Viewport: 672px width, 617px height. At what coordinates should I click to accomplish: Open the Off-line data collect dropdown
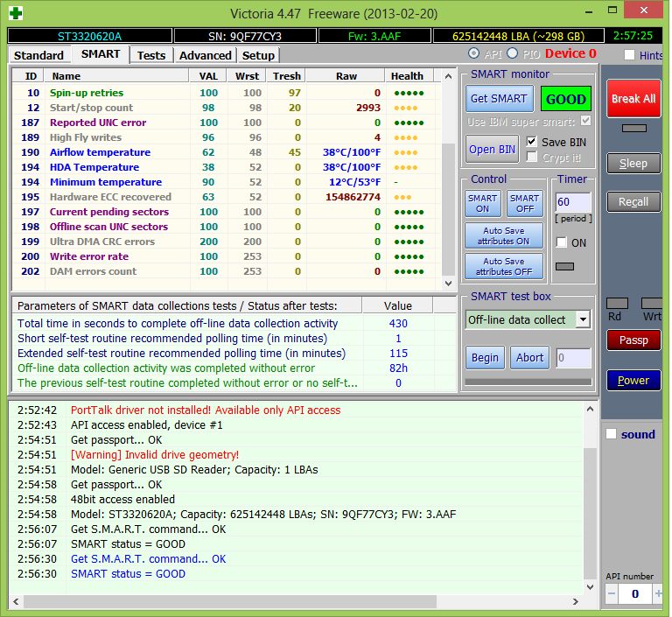[583, 319]
